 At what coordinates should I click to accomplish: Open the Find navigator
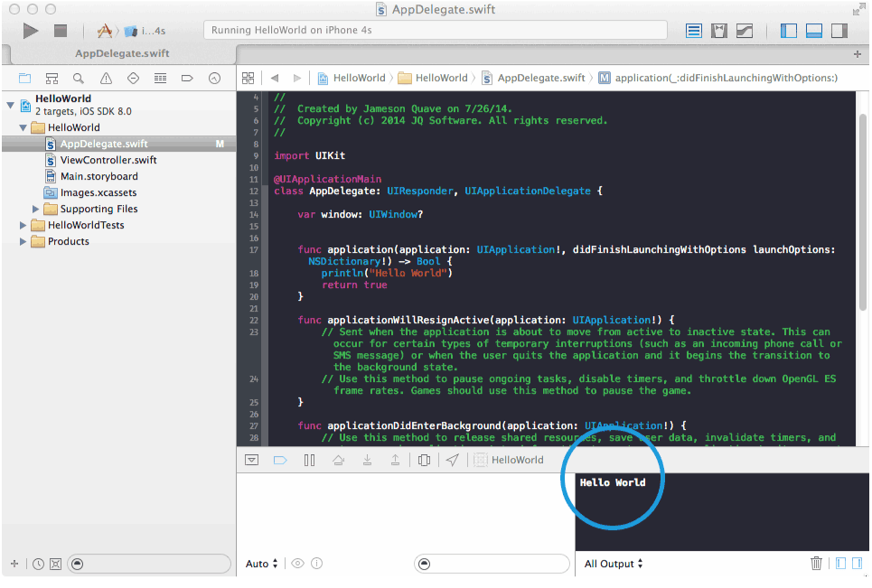pyautogui.click(x=78, y=78)
